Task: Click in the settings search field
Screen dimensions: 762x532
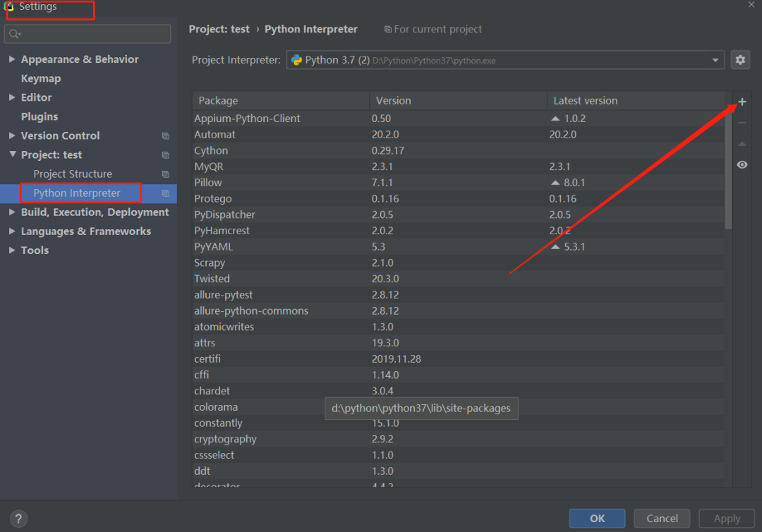Action: (87, 34)
